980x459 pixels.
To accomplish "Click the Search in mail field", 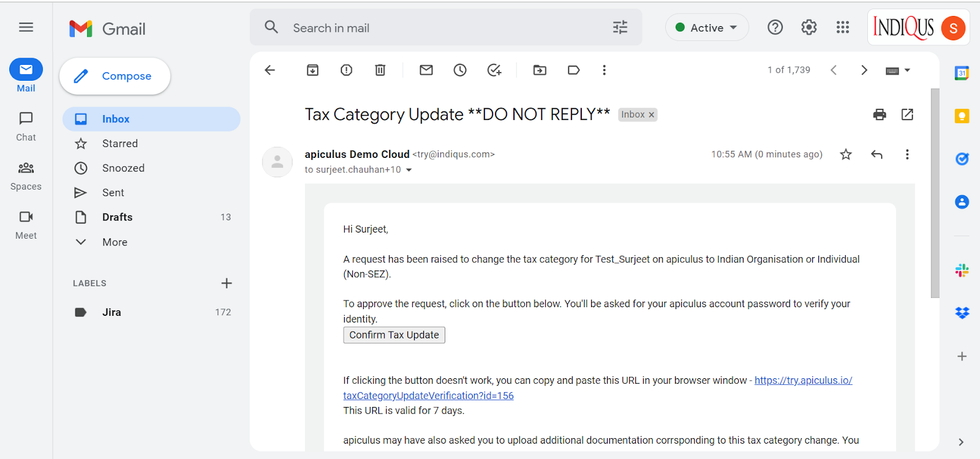I will click(x=447, y=28).
